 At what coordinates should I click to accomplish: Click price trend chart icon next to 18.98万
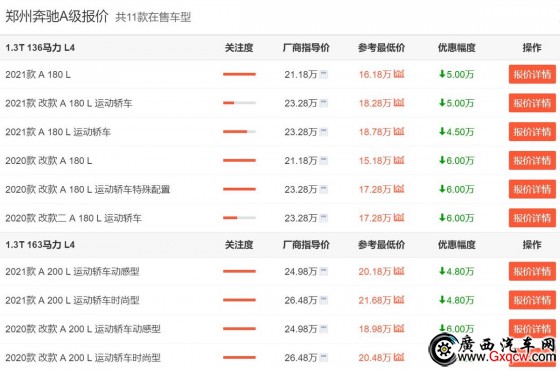[x=399, y=328]
